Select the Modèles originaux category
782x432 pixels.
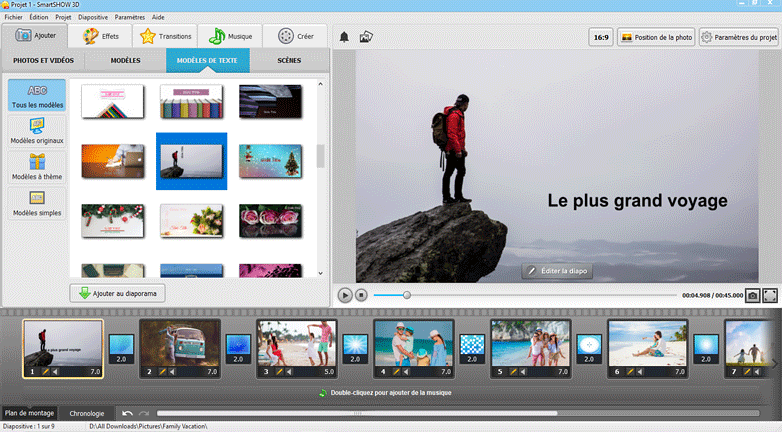pos(37,131)
